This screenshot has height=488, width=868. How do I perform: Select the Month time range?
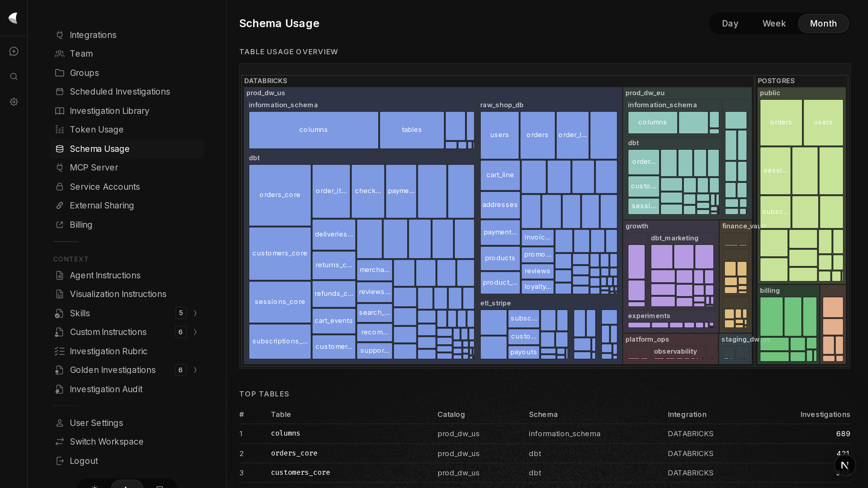pos(823,23)
